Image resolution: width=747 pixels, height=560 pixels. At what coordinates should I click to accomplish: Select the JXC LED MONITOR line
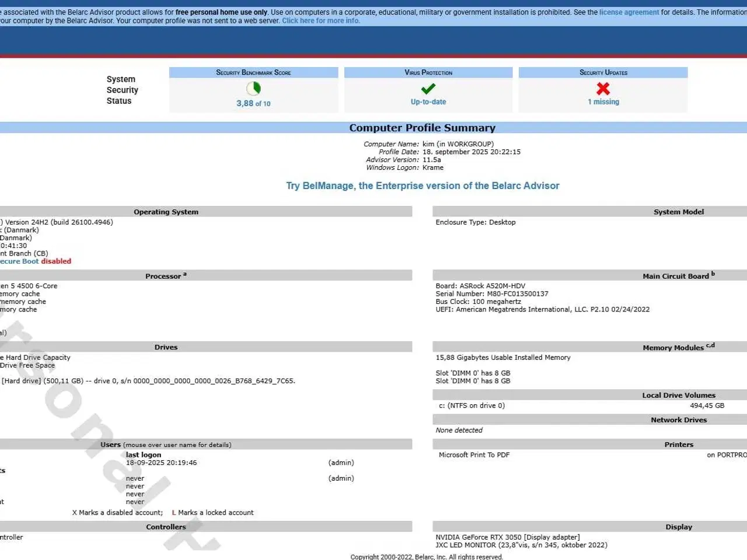(521, 545)
